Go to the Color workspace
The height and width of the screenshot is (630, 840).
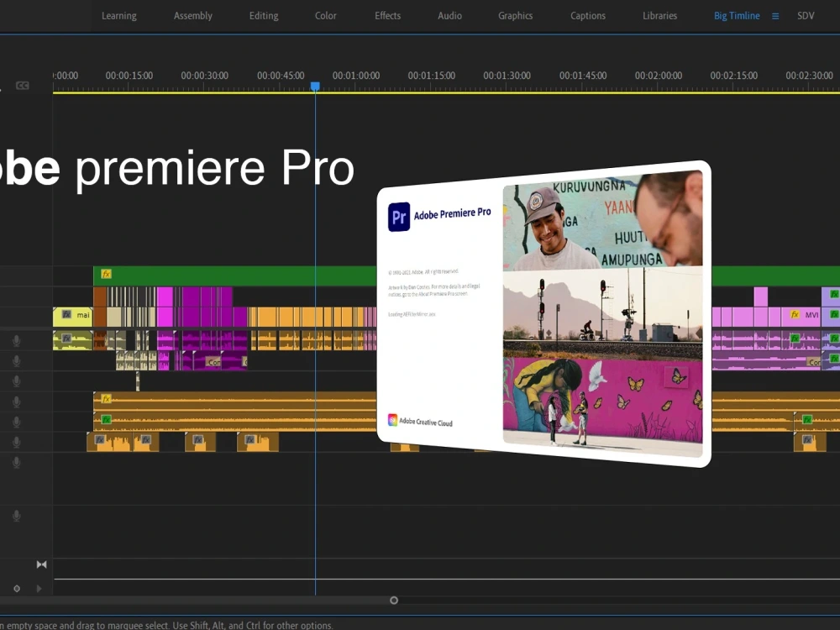pyautogui.click(x=326, y=15)
